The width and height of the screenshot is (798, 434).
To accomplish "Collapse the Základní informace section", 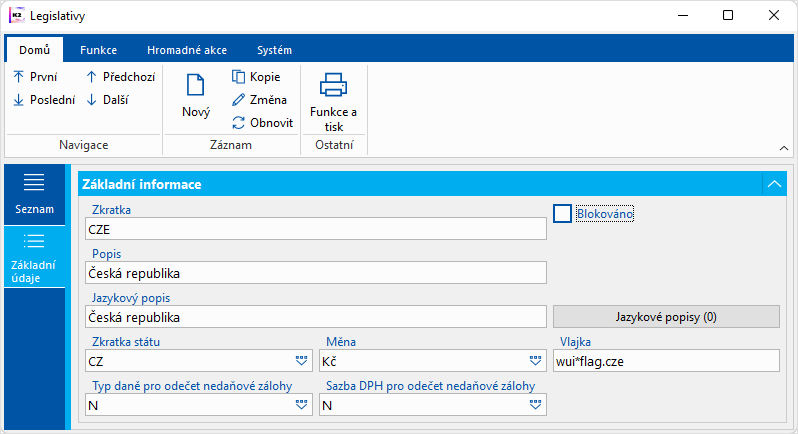I will pos(774,184).
